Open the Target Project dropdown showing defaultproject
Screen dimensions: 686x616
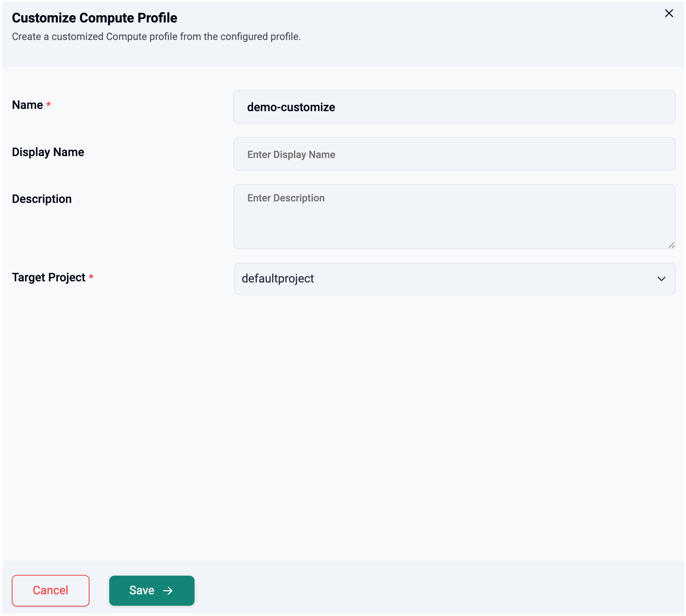click(x=454, y=279)
